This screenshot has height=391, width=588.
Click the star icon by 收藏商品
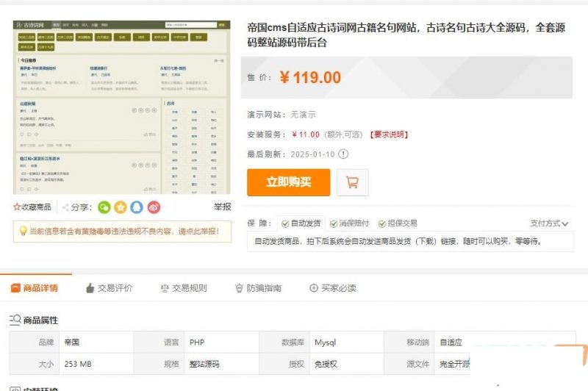pyautogui.click(x=16, y=207)
